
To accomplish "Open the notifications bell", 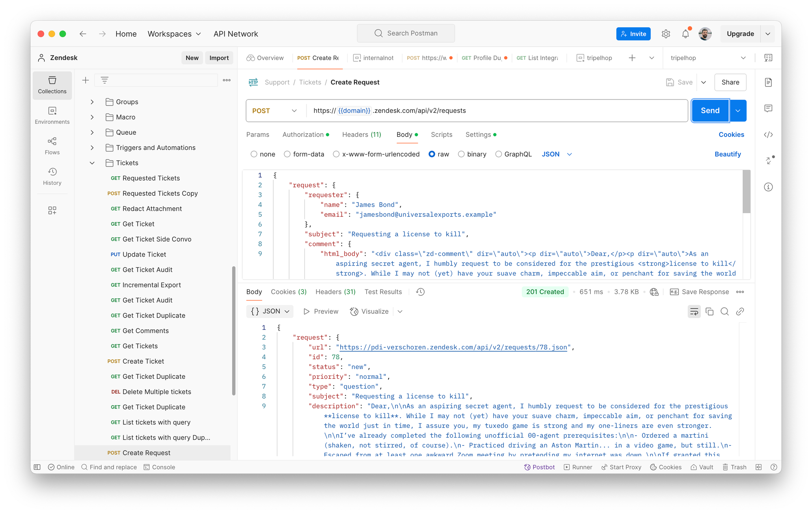I will tap(685, 34).
